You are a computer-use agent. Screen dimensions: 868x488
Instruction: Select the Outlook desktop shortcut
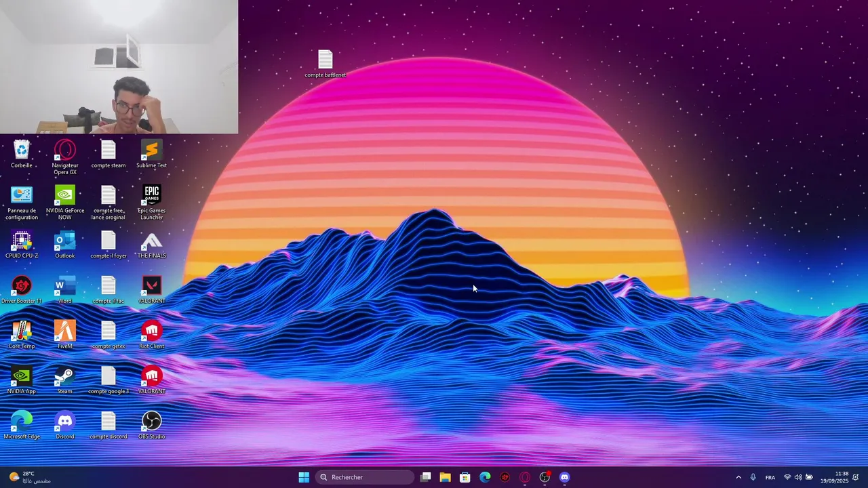tap(65, 245)
